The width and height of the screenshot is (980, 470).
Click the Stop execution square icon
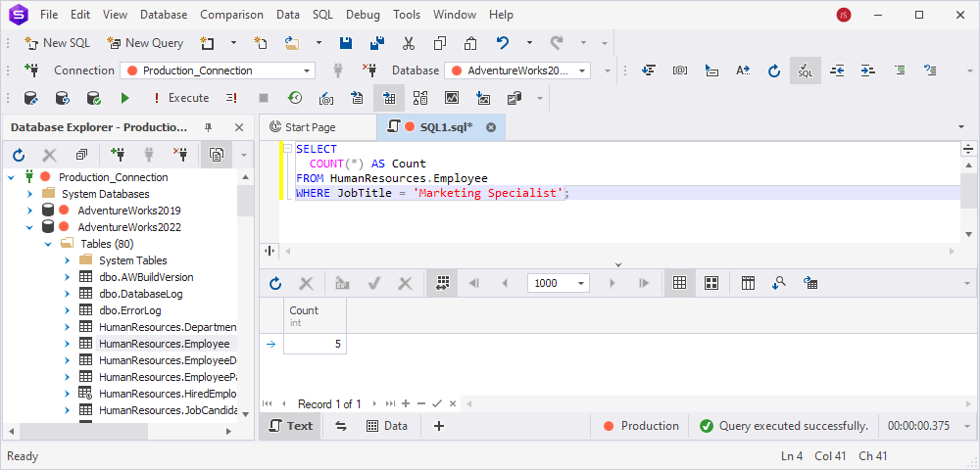[264, 98]
